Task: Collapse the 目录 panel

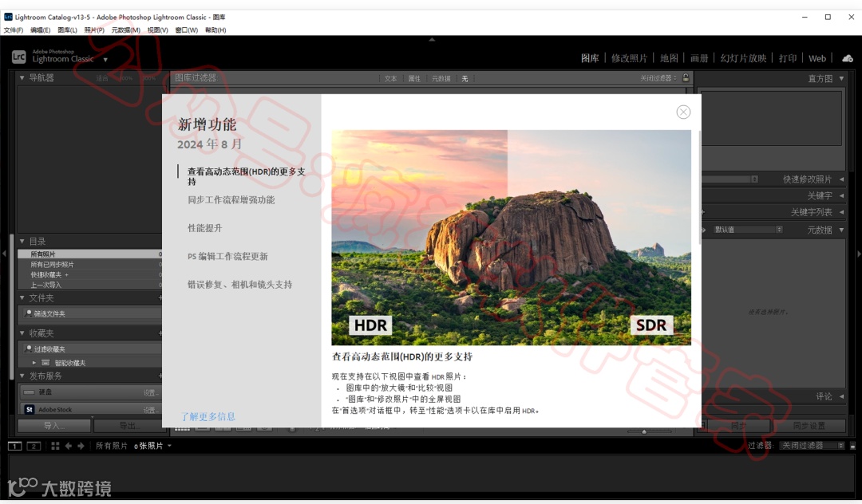Action: (22, 241)
